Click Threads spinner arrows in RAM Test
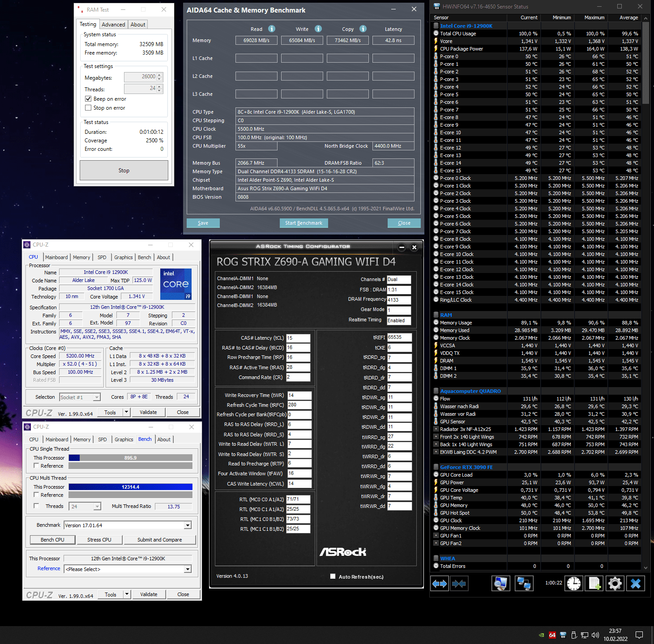The height and width of the screenshot is (644, 654). (x=160, y=89)
